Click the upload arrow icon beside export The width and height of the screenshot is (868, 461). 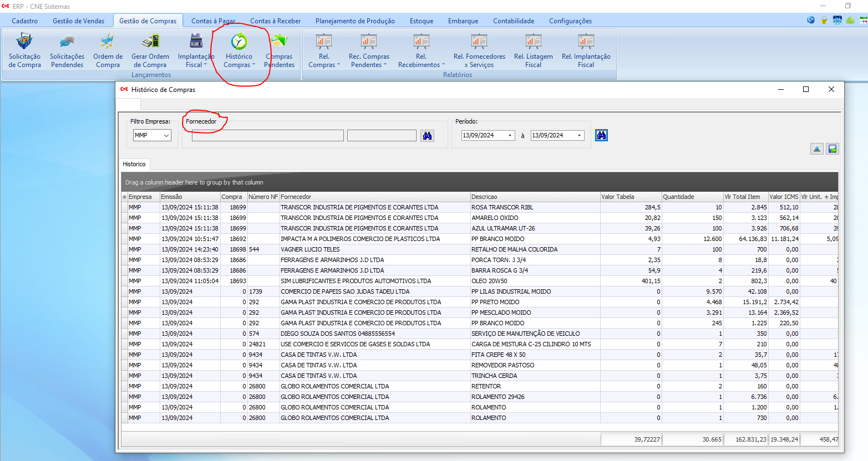pyautogui.click(x=816, y=149)
